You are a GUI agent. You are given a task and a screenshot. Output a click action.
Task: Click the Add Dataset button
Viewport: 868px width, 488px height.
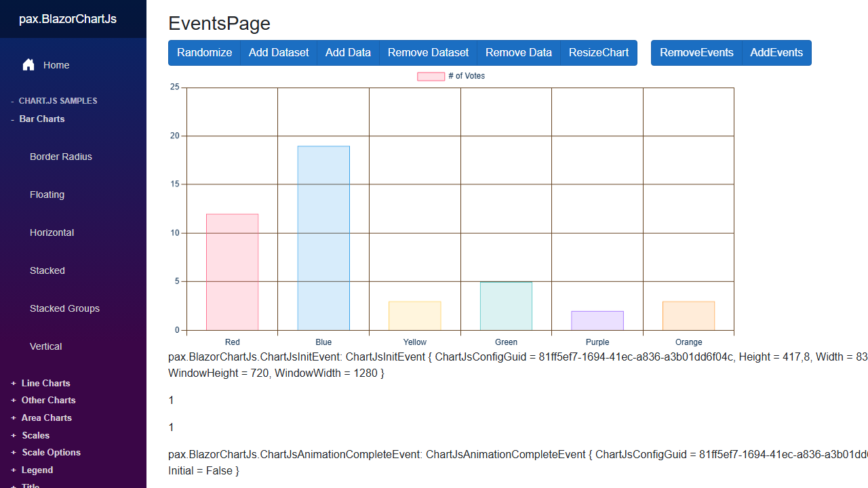279,53
